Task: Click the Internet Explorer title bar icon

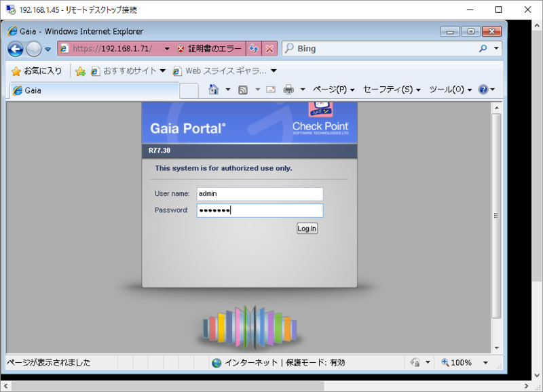Action: (12, 31)
